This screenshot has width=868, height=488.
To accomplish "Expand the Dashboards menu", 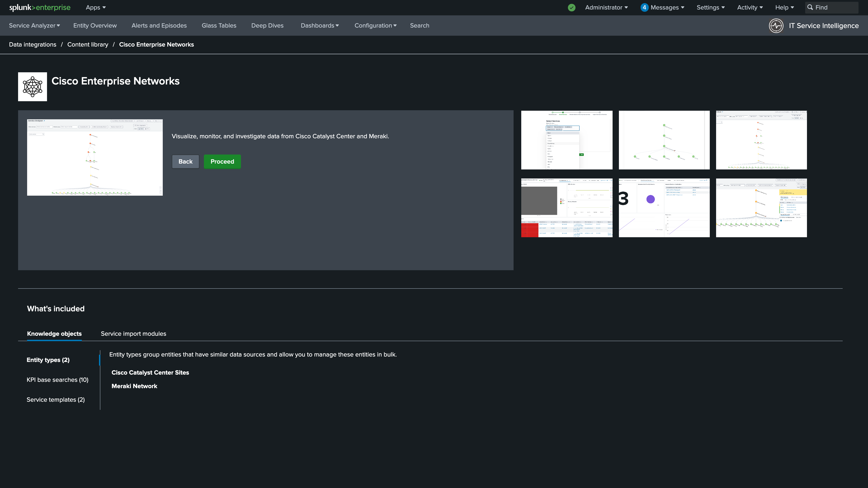I will coord(320,26).
